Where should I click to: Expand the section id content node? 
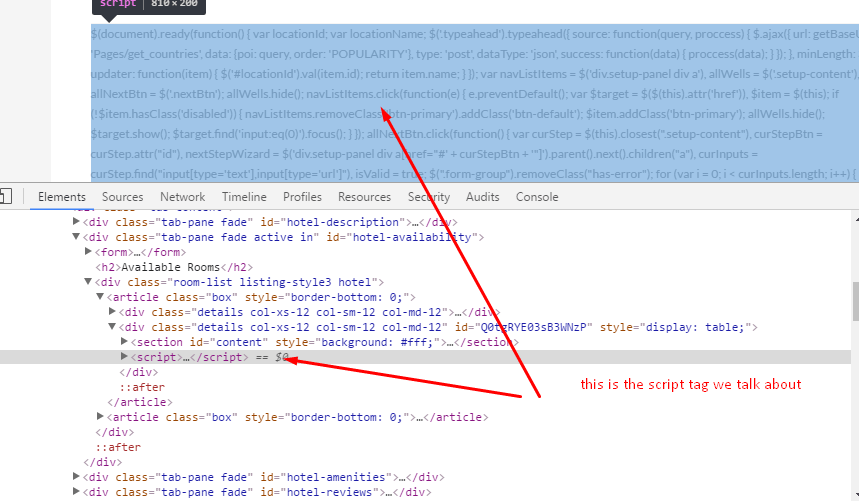(124, 341)
